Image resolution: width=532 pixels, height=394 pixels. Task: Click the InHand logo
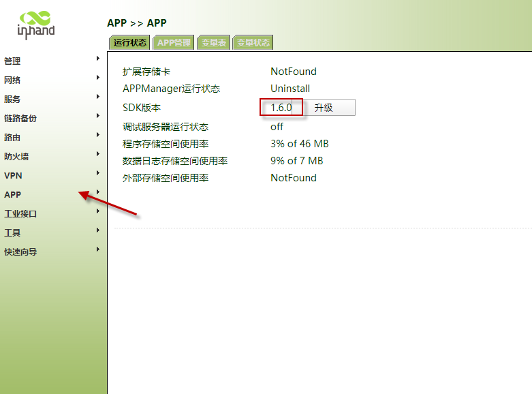[x=36, y=22]
